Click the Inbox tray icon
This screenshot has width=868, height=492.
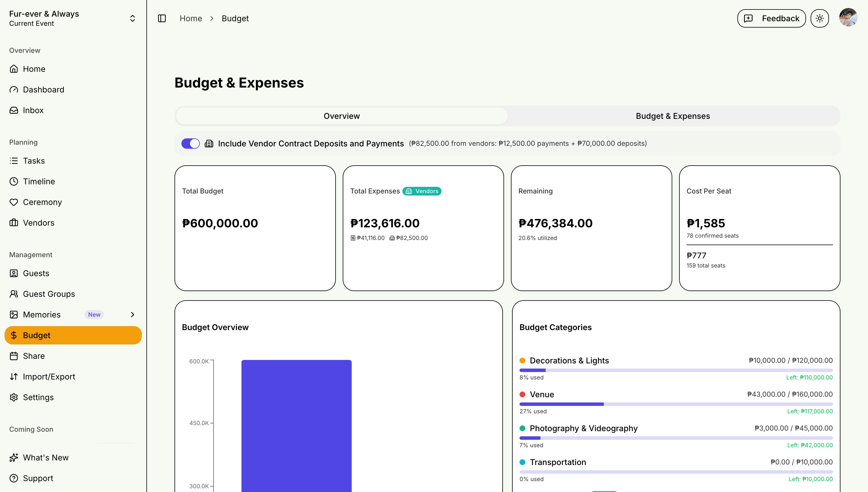(x=14, y=110)
